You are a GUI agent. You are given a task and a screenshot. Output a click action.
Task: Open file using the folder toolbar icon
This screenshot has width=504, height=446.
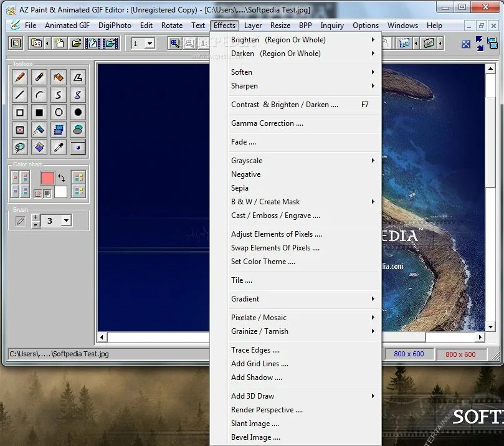coord(76,43)
